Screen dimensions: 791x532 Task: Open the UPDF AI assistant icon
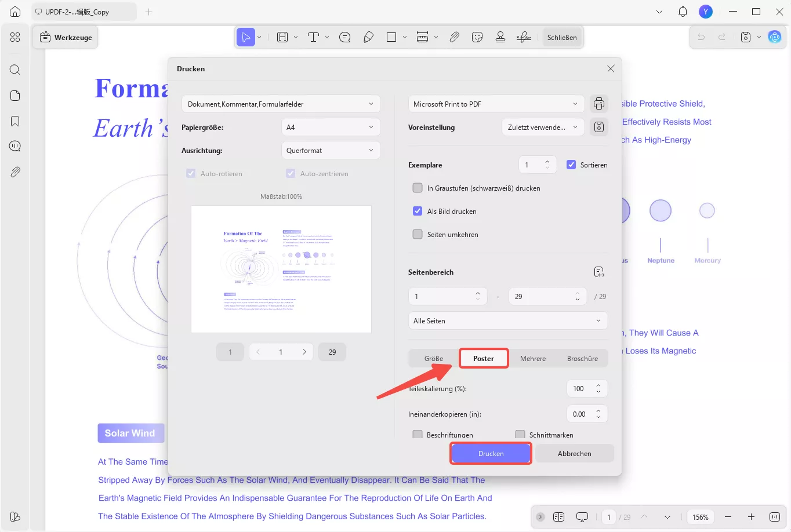pyautogui.click(x=775, y=37)
